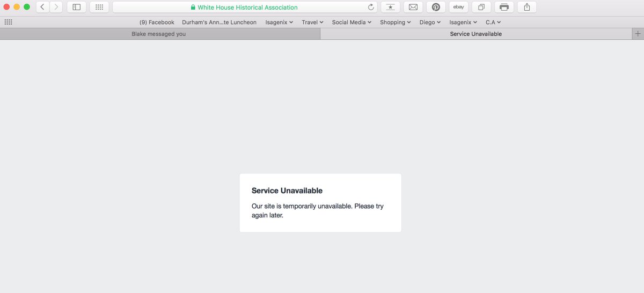Close the window with red button
This screenshot has height=293, width=644.
(x=6, y=7)
